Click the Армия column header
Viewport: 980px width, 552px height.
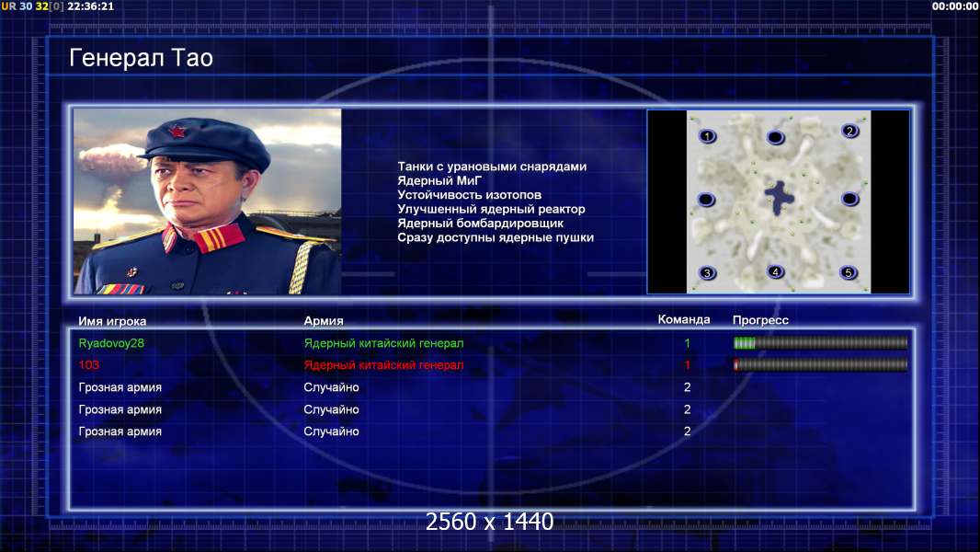coord(324,321)
